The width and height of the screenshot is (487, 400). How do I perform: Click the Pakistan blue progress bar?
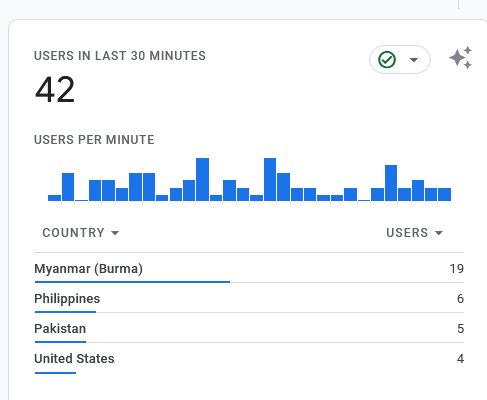(x=60, y=342)
